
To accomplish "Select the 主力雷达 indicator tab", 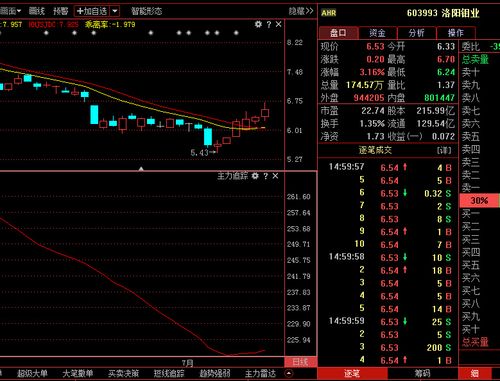I will 261,373.
